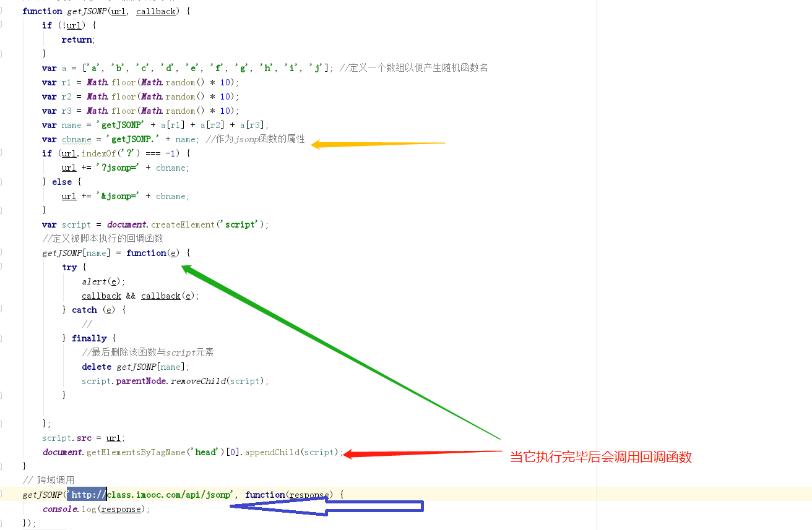
Task: Click the comment '// 跨域调用'
Action: pyautogui.click(x=48, y=481)
